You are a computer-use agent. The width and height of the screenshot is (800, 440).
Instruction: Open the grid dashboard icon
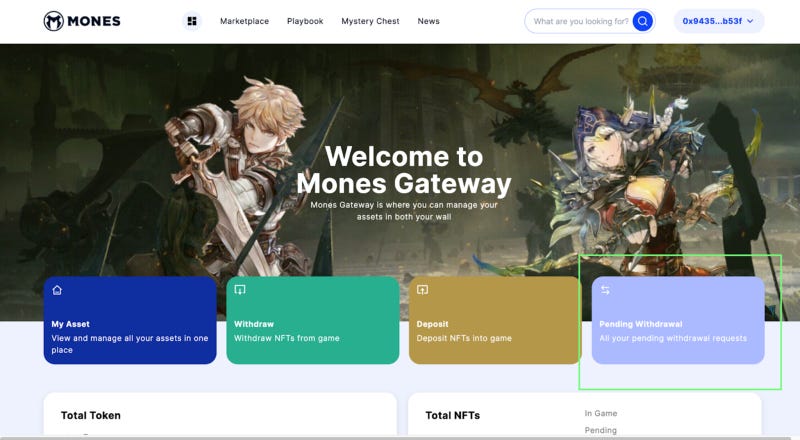coord(192,21)
